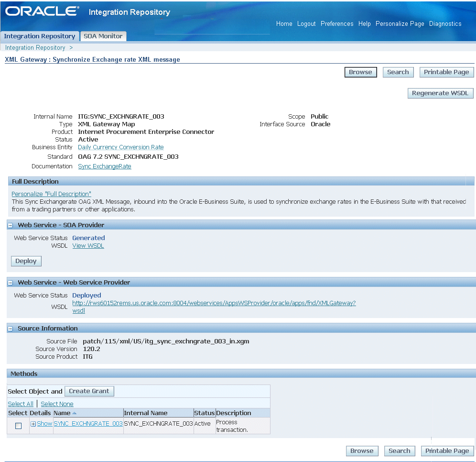Click the Status column header
The height and width of the screenshot is (462, 476).
tap(204, 413)
